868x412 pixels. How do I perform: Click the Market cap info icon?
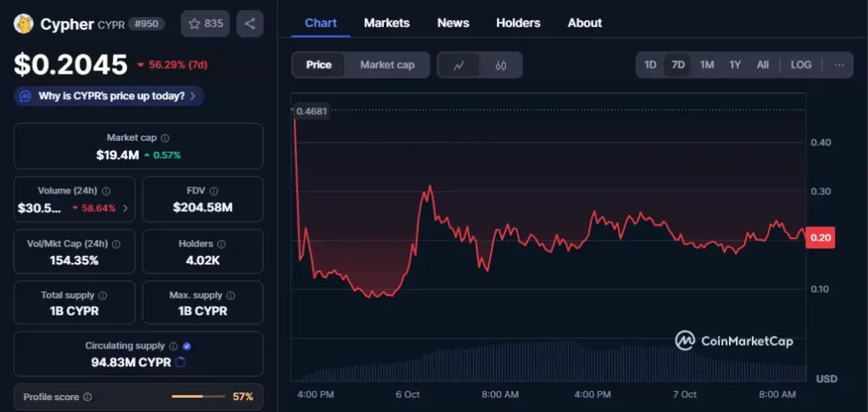165,138
